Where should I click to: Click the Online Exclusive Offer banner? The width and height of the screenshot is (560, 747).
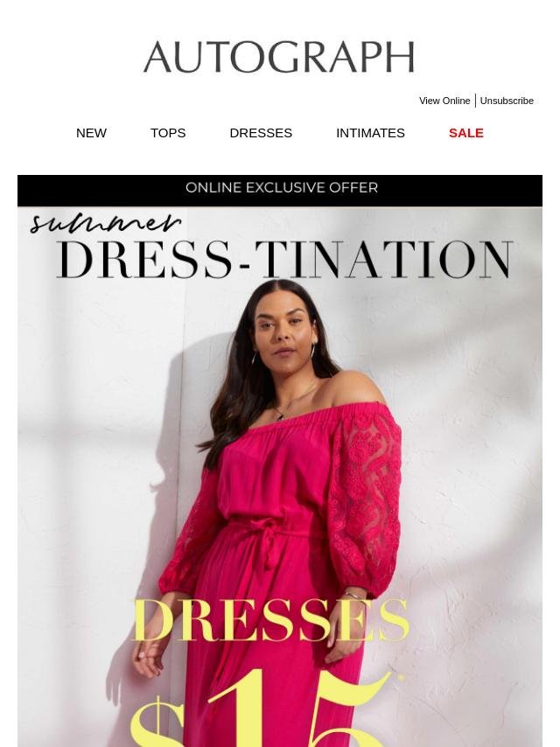click(280, 190)
